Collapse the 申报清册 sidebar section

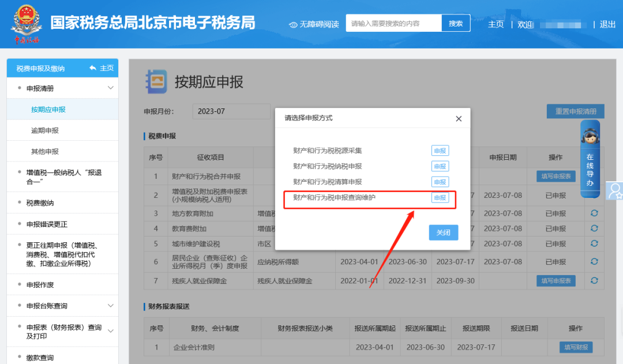point(111,88)
